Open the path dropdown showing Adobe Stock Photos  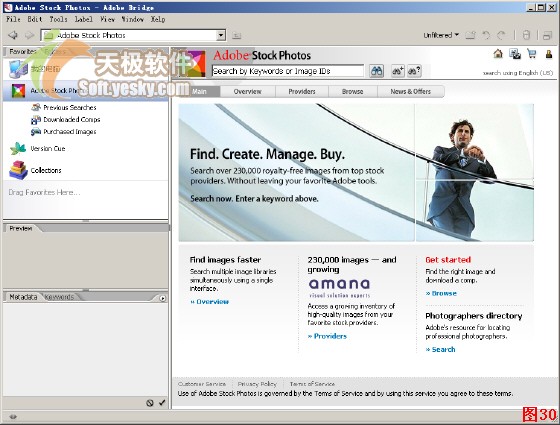(221, 35)
